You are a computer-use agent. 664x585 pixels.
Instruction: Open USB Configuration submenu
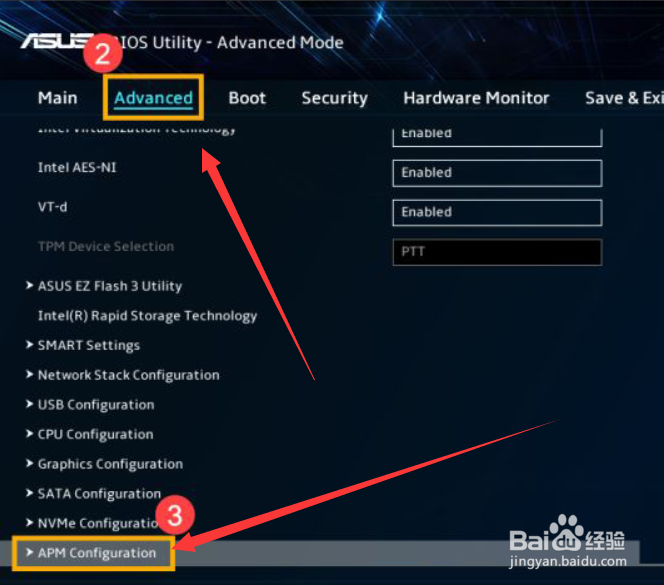click(96, 405)
